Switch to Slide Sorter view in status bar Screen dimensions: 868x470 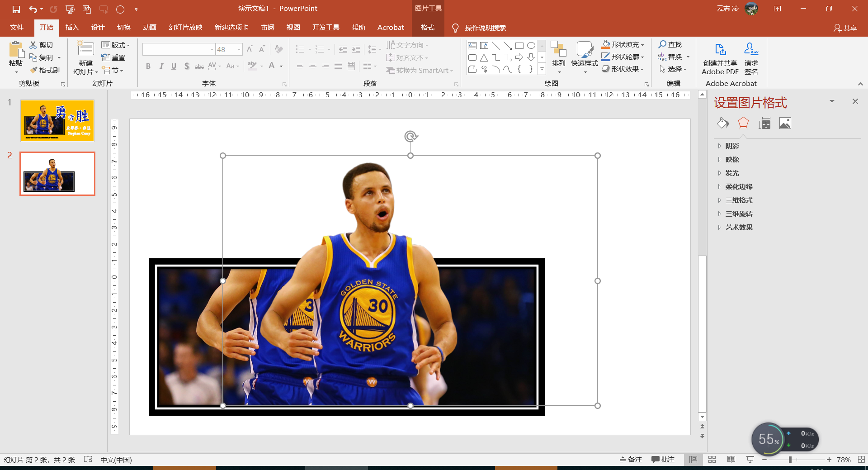coord(712,460)
